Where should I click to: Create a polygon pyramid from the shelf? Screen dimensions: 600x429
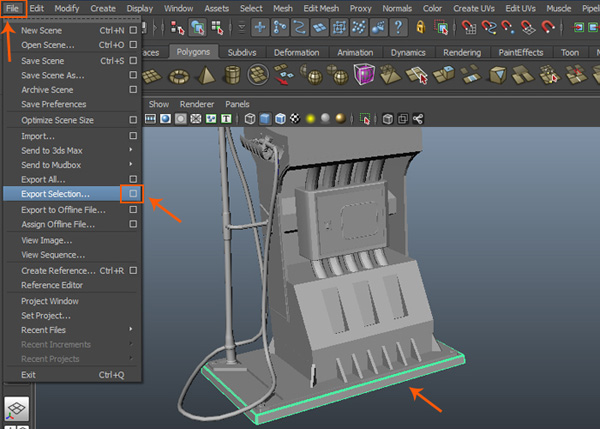pyautogui.click(x=206, y=75)
